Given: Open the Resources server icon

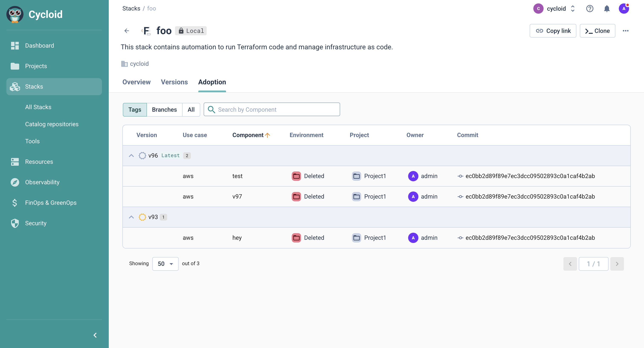Looking at the screenshot, I should pos(15,162).
